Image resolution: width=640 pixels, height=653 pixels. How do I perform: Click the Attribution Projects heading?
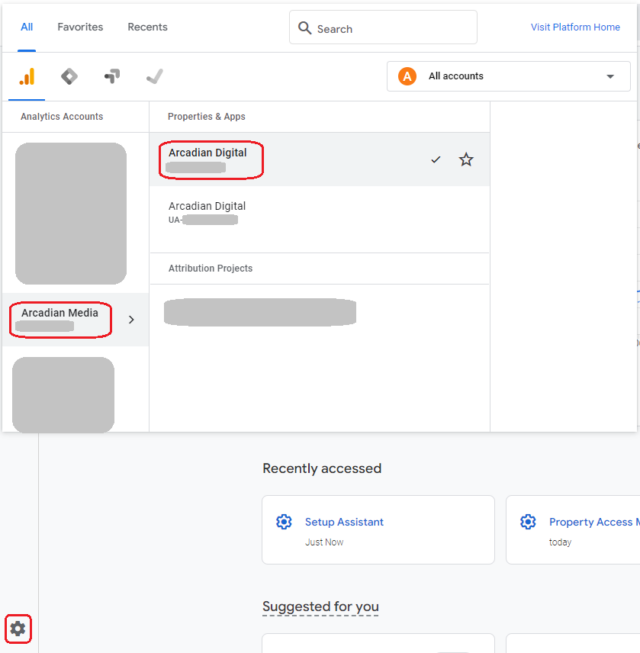(x=210, y=268)
